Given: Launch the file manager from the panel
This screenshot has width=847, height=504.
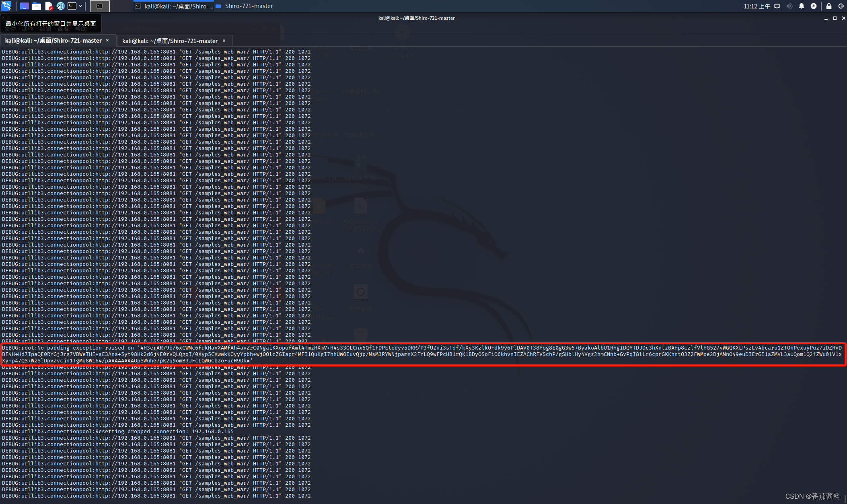Looking at the screenshot, I should pyautogui.click(x=37, y=6).
